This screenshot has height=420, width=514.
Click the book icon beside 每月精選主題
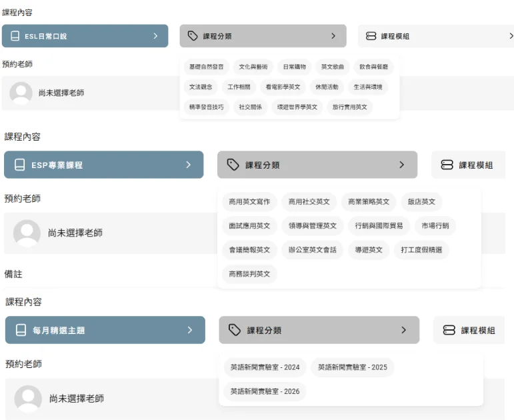(x=21, y=330)
